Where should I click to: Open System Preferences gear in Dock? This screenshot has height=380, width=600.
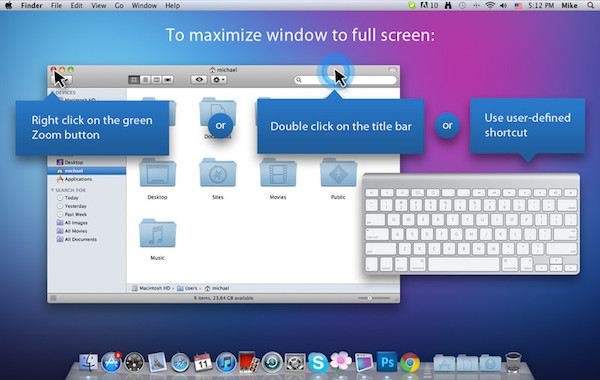click(x=295, y=362)
